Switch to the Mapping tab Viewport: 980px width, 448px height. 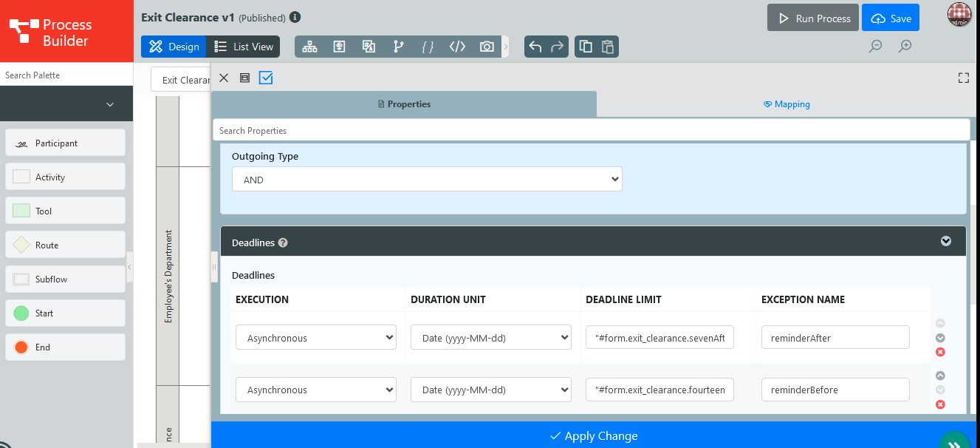point(787,104)
